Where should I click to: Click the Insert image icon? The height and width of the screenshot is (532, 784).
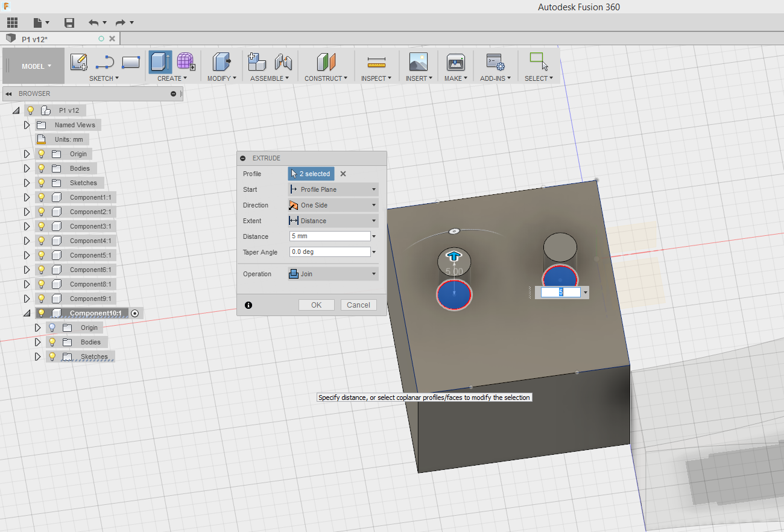pyautogui.click(x=418, y=62)
